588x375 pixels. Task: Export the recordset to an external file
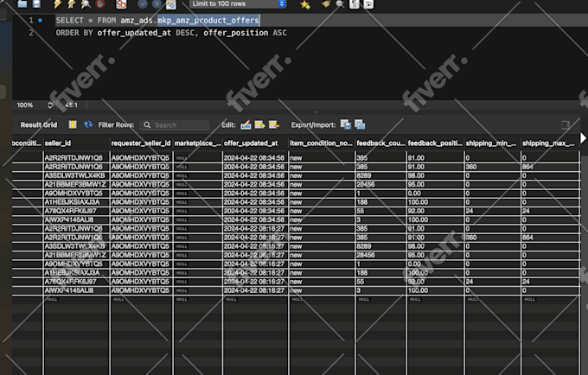coord(345,125)
